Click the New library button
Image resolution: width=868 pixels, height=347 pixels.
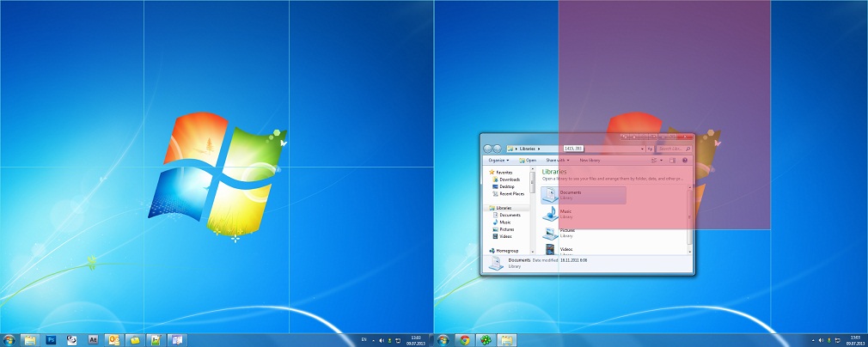pos(590,161)
